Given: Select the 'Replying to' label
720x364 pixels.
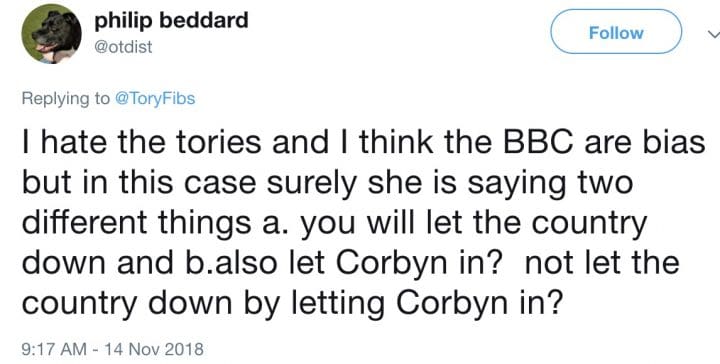Looking at the screenshot, I should coord(66,98).
